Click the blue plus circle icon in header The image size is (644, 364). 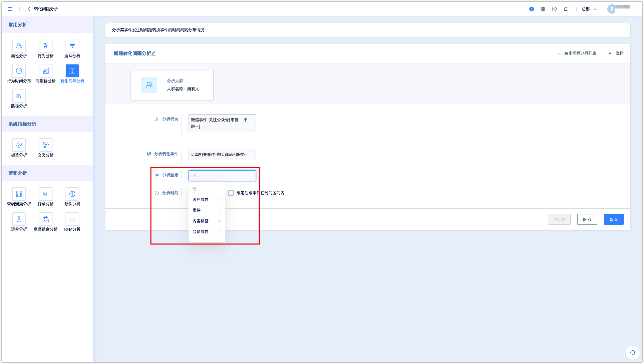(x=532, y=9)
